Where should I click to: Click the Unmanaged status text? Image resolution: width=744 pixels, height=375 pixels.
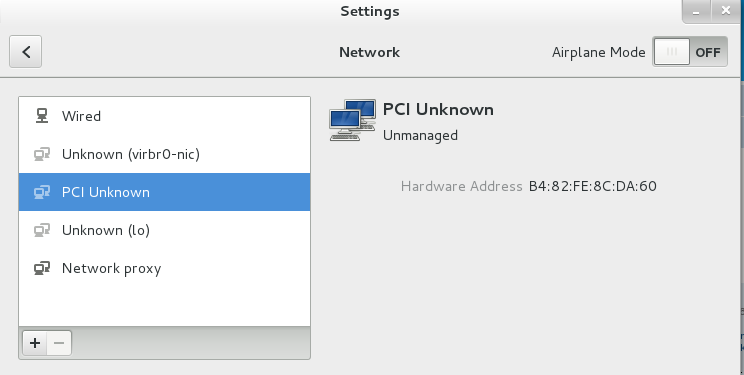click(x=420, y=136)
